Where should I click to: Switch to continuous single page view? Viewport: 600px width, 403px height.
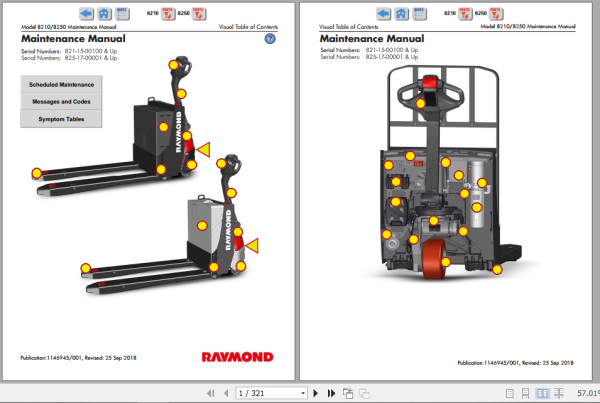tap(525, 393)
